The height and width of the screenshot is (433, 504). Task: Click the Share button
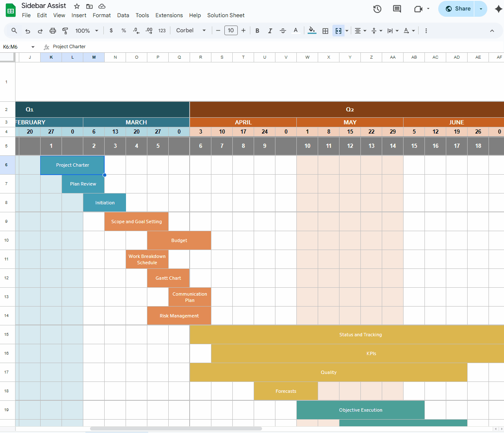458,9
